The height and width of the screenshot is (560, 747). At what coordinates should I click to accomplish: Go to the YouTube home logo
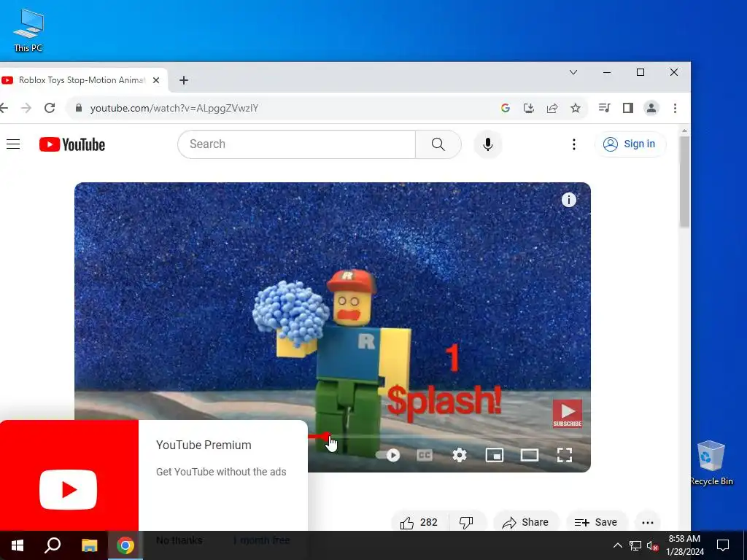pyautogui.click(x=72, y=144)
